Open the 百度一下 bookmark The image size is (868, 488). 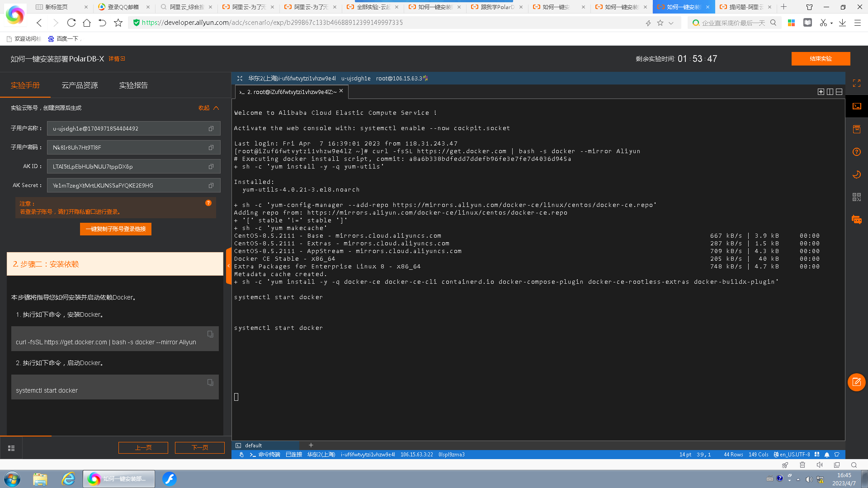click(64, 39)
